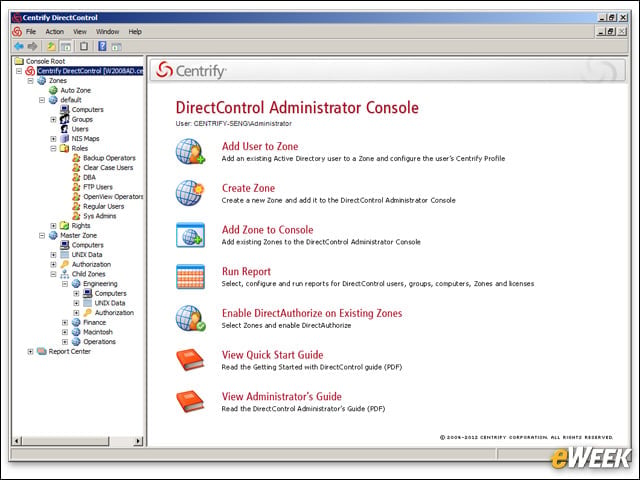Viewport: 640px width, 480px height.
Task: Open the Help menu
Action: click(x=135, y=31)
